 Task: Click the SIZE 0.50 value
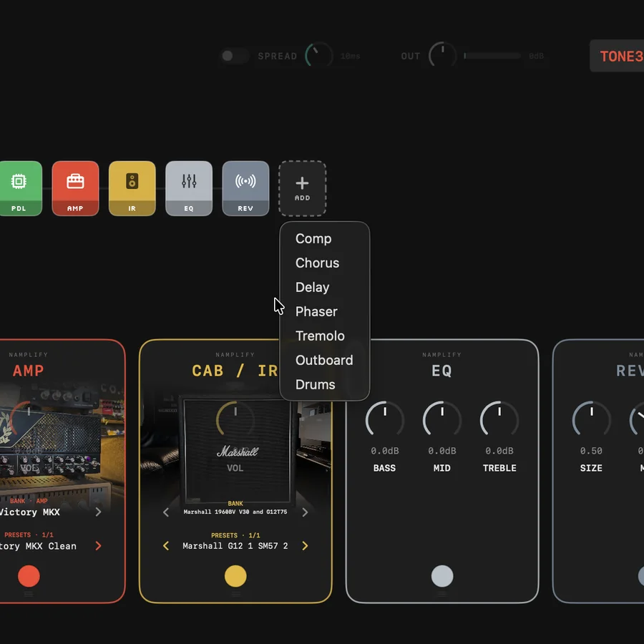tap(592, 451)
